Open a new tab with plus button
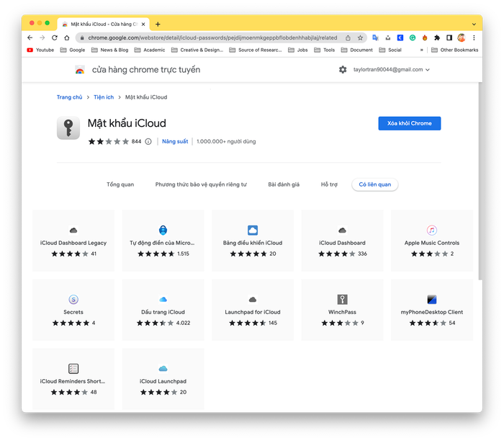Viewport: 504px width, 441px height. 158,24
